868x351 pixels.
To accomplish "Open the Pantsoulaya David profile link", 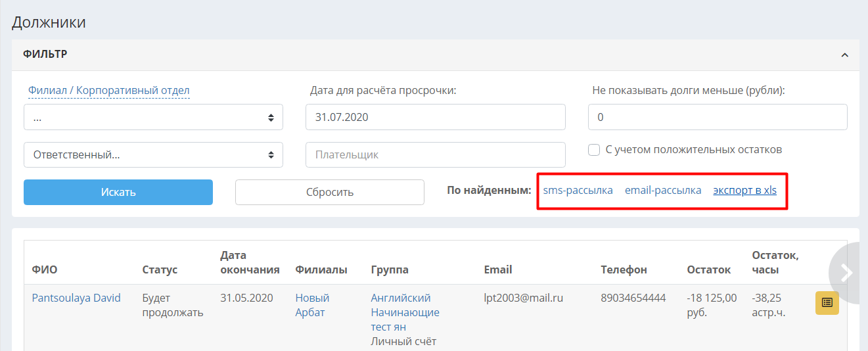I will tap(76, 298).
